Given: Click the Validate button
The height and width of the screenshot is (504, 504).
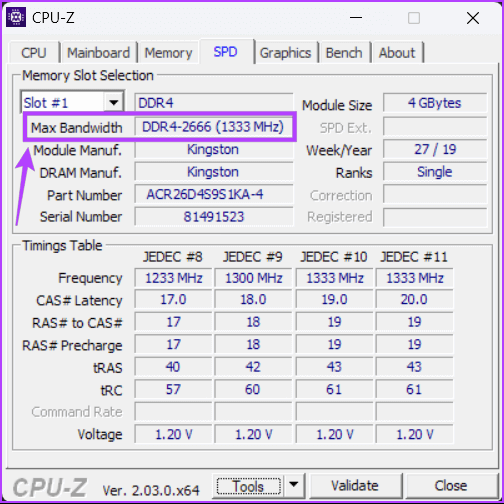Looking at the screenshot, I should (355, 486).
